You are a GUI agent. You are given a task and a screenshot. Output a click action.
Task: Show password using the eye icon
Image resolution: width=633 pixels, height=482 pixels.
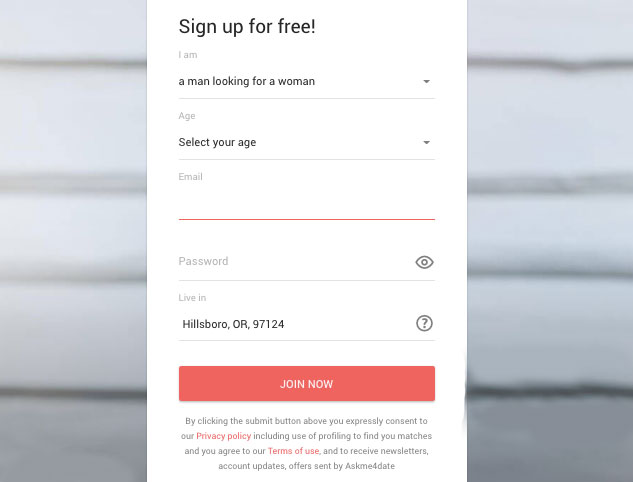pos(424,262)
